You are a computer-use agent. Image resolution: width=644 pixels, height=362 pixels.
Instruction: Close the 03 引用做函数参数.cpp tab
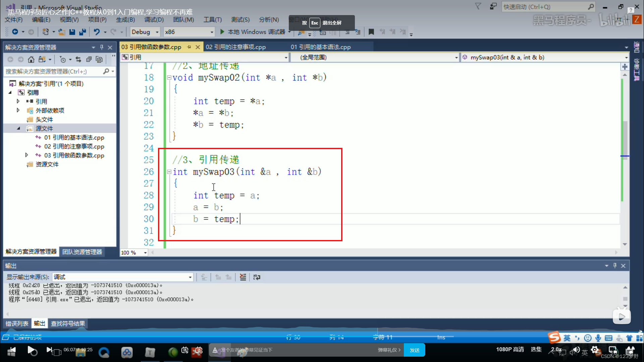click(x=198, y=47)
